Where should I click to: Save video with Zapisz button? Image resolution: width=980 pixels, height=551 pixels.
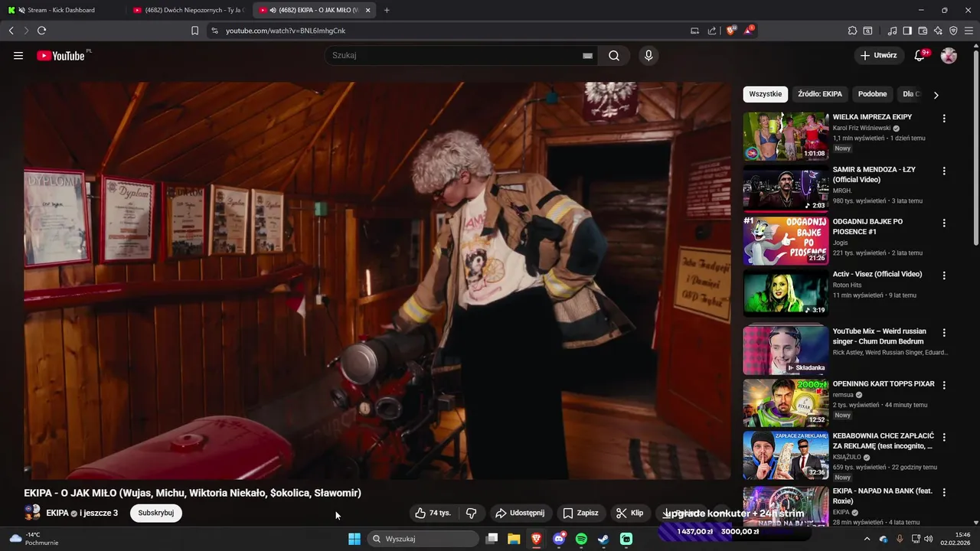coord(580,513)
